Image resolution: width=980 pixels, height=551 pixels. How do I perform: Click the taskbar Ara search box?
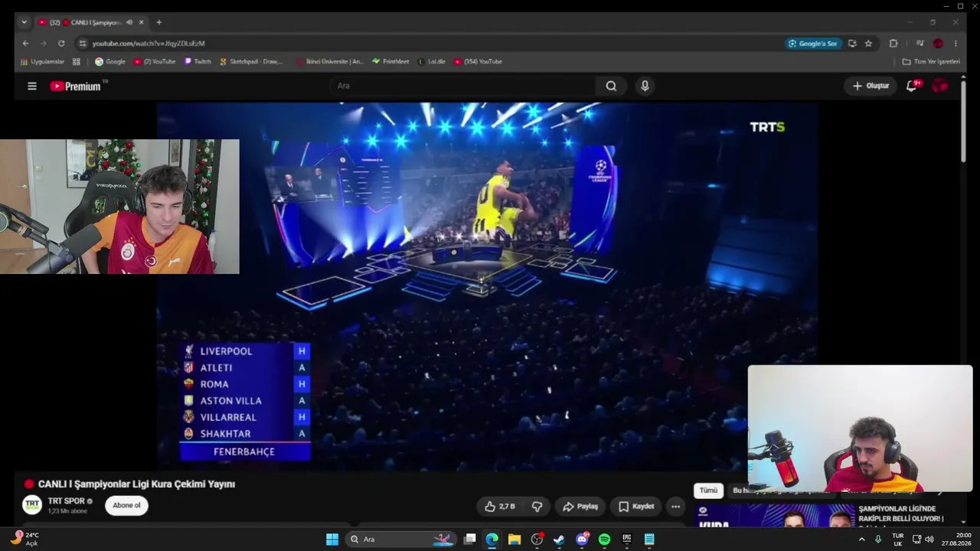[402, 540]
